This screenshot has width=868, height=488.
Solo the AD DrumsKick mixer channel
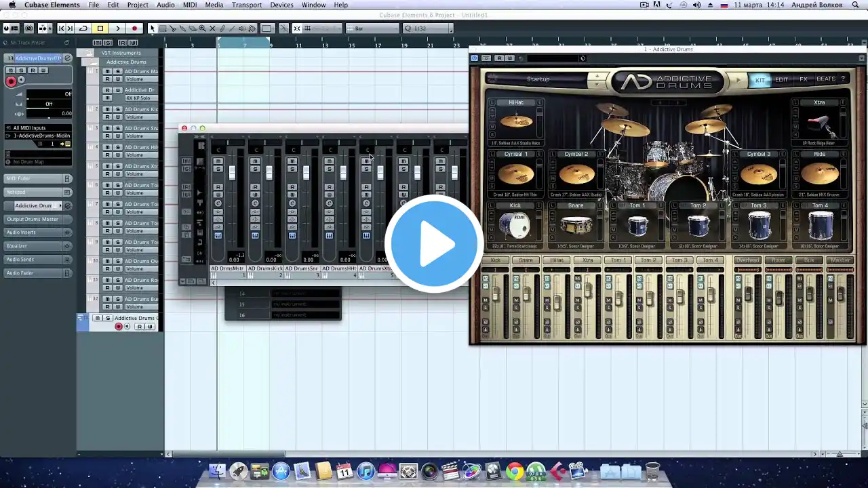pyautogui.click(x=255, y=168)
